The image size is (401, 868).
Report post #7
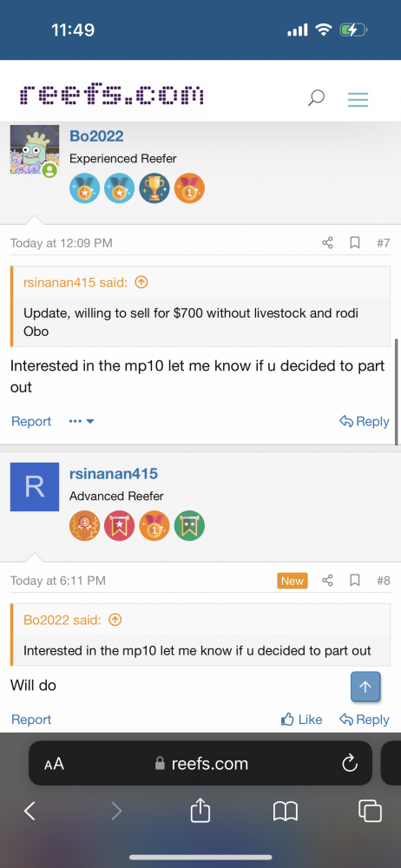(x=31, y=421)
